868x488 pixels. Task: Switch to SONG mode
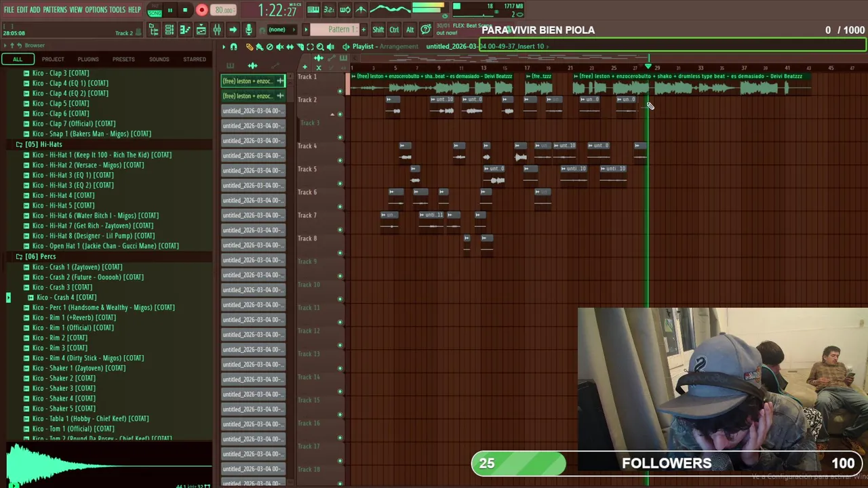point(155,14)
